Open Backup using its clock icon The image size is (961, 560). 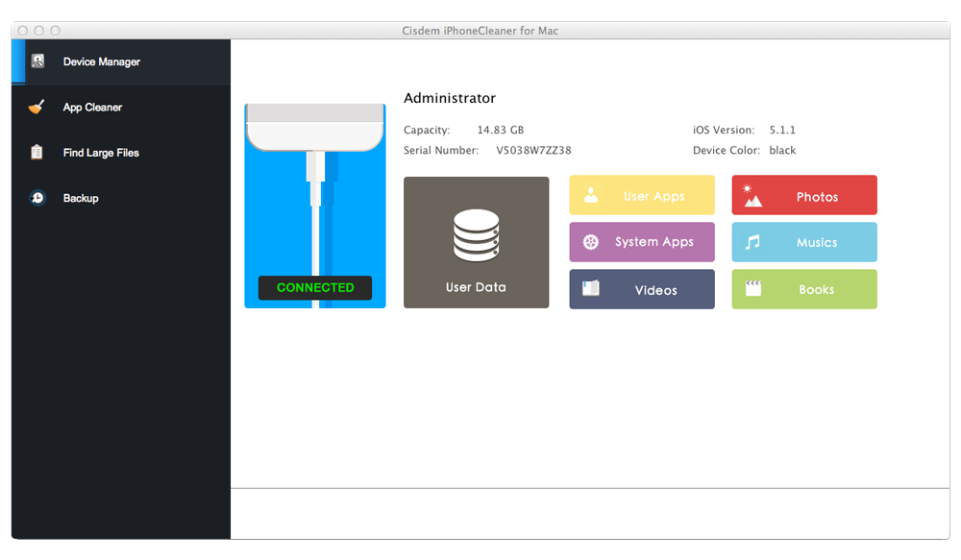click(37, 197)
